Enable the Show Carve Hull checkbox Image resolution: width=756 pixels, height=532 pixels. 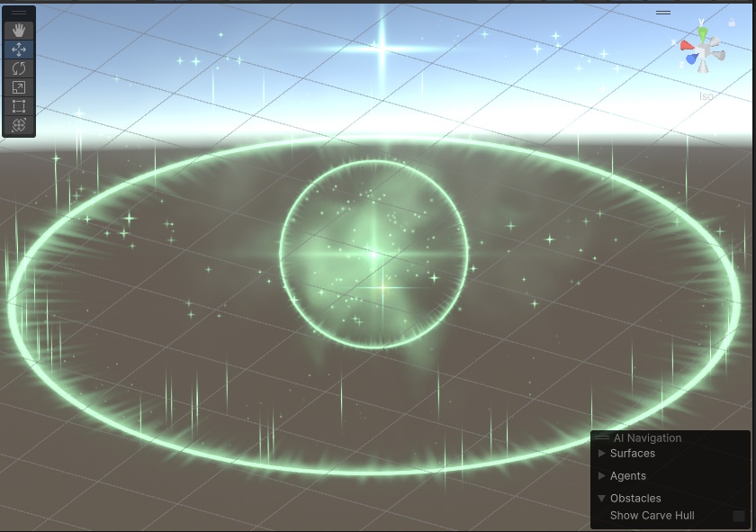(739, 515)
